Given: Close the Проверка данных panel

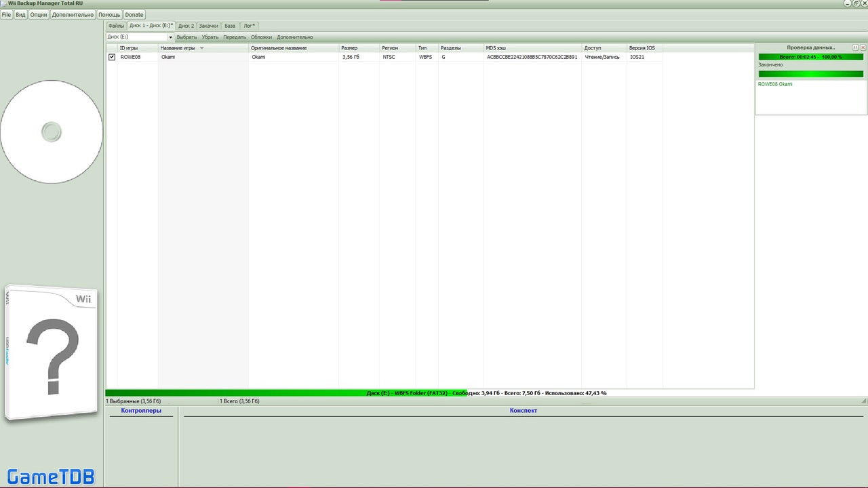Looking at the screenshot, I should pyautogui.click(x=863, y=47).
